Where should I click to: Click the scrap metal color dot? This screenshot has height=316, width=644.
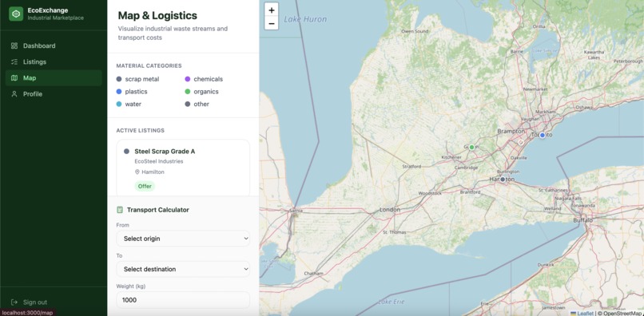[119, 79]
